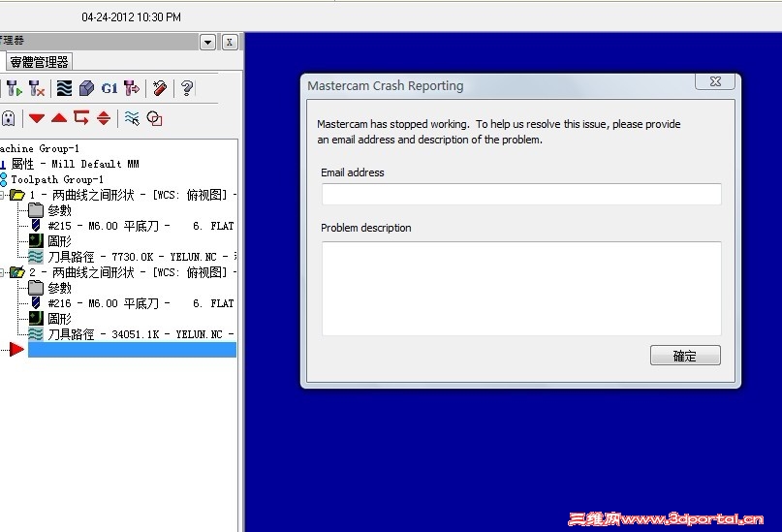Close Mastercam Crash Reporting dialog
782x532 pixels.
[715, 81]
